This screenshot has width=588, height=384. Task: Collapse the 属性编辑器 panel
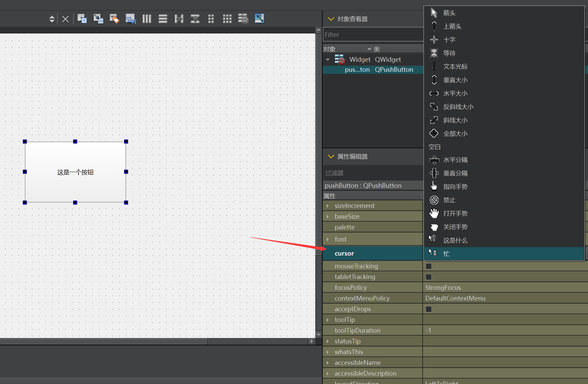[331, 157]
